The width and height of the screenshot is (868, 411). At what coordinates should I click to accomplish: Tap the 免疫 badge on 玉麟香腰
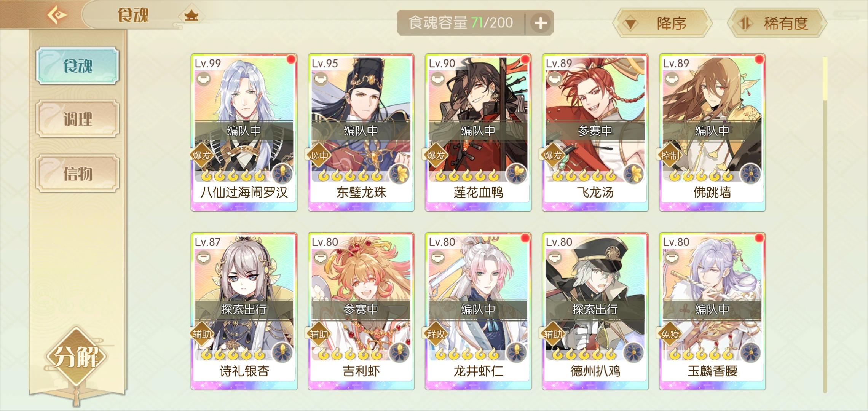670,334
